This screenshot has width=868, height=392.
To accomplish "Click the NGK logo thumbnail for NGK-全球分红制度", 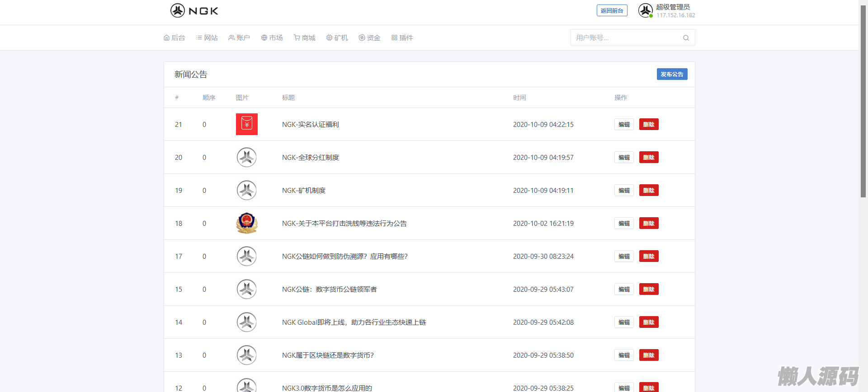I will pyautogui.click(x=247, y=157).
